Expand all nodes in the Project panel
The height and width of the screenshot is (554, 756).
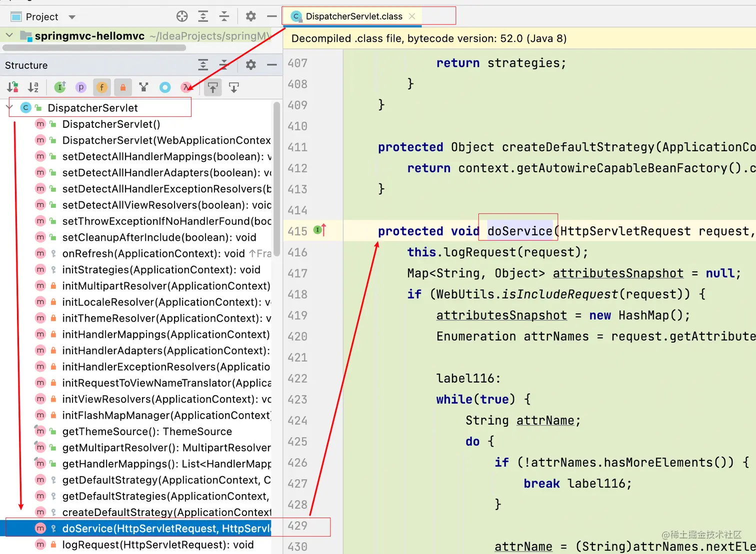[x=203, y=16]
